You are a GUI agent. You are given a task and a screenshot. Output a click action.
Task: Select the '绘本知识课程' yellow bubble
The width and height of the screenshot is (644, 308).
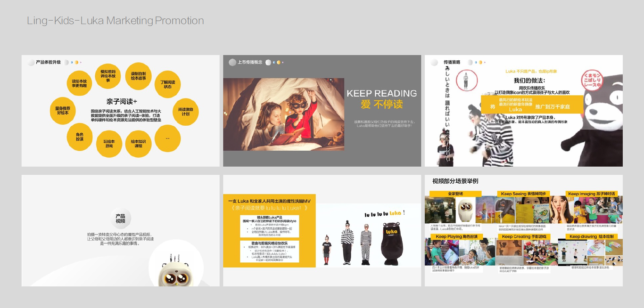(x=139, y=144)
